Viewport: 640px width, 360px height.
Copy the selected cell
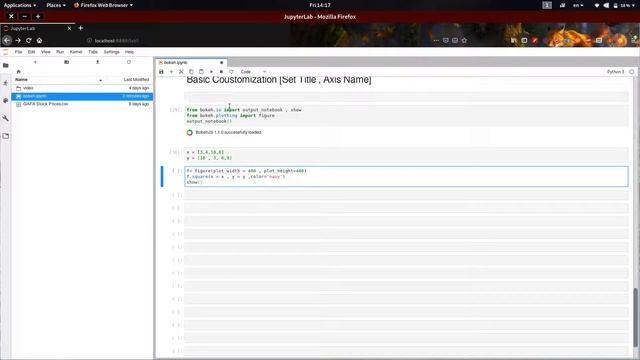click(191, 72)
